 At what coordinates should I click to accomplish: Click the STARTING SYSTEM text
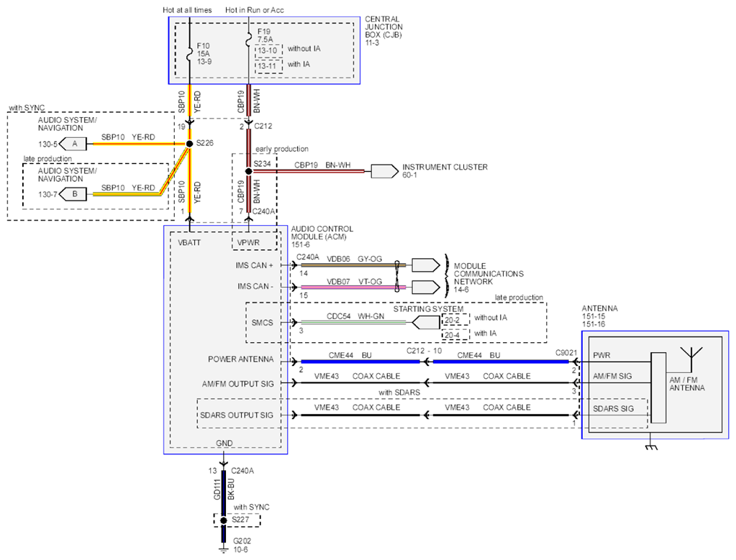coord(428,309)
